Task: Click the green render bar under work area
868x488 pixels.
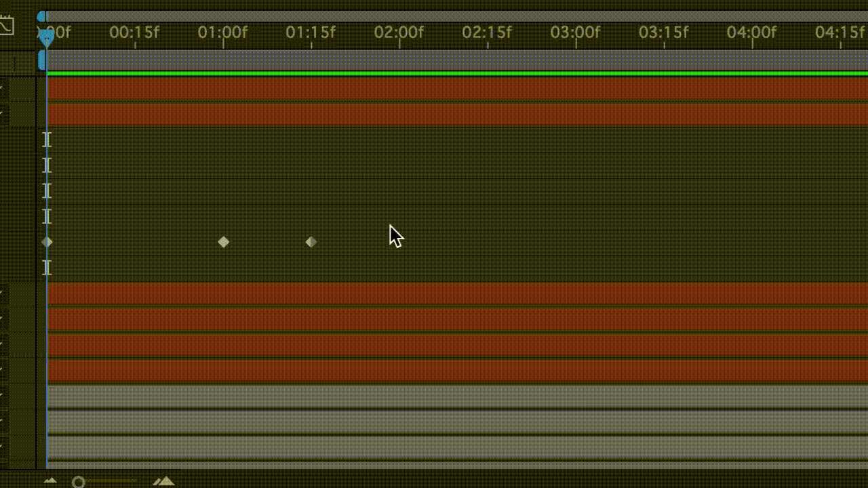Action: coord(457,73)
